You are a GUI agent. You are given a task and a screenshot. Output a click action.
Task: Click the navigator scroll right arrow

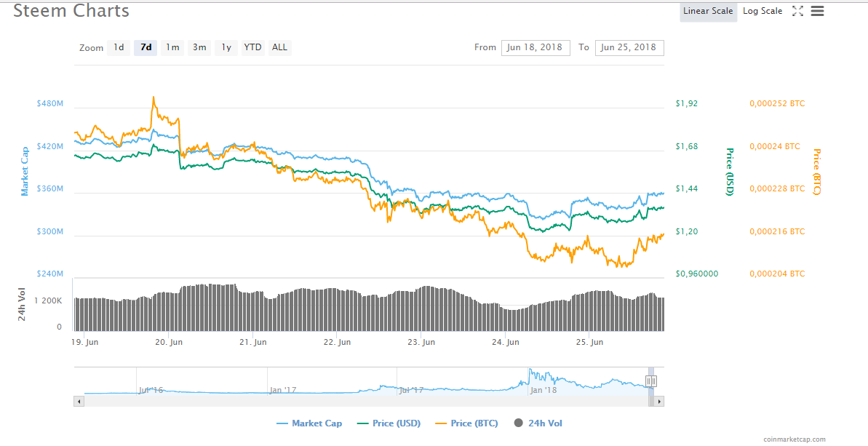pos(658,402)
